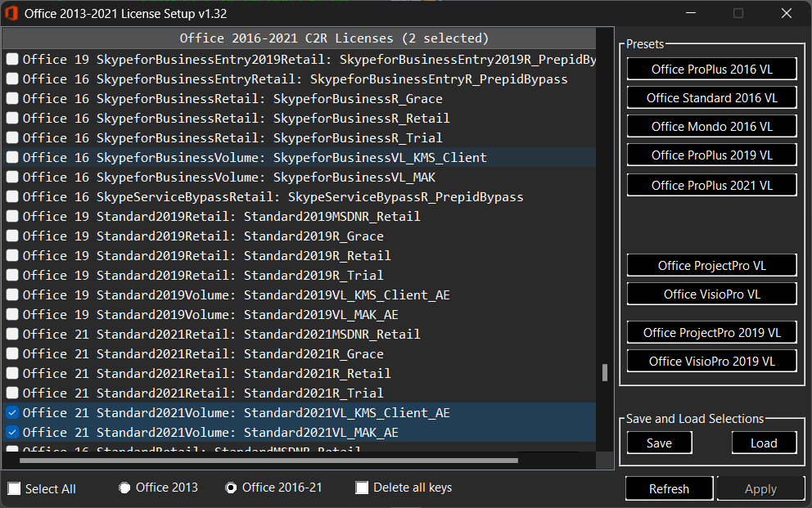Select the Office 2013 radio button
812x508 pixels.
tap(124, 488)
